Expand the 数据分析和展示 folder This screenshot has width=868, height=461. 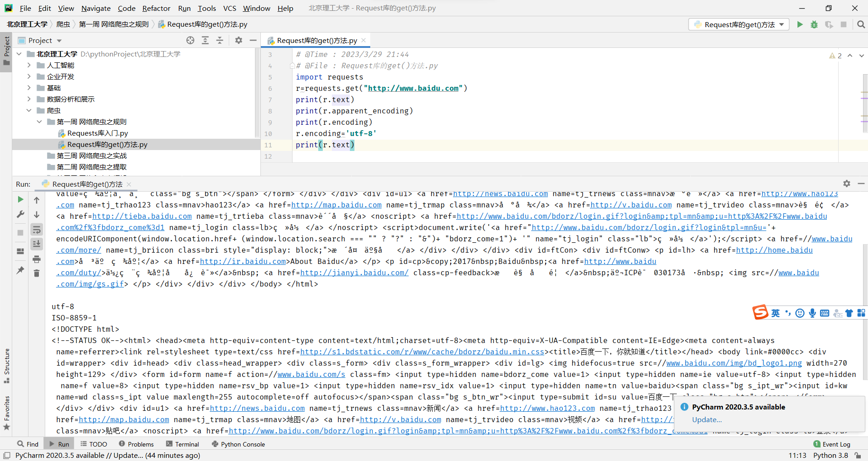click(29, 99)
